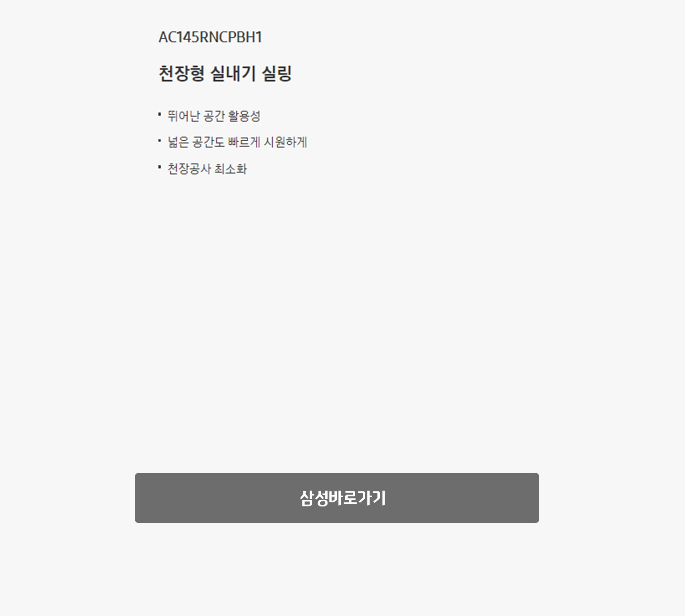The image size is (685, 616).
Task: Click the 뛰어난 공간 활용성 feature line
Action: click(214, 116)
